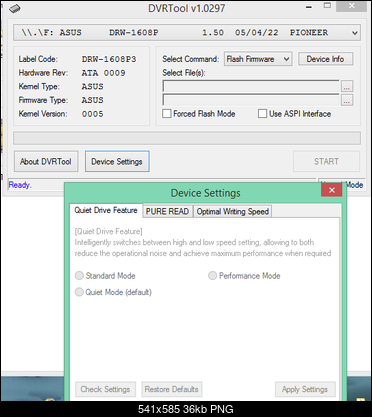Click the START button
This screenshot has width=372, height=417.
(326, 162)
